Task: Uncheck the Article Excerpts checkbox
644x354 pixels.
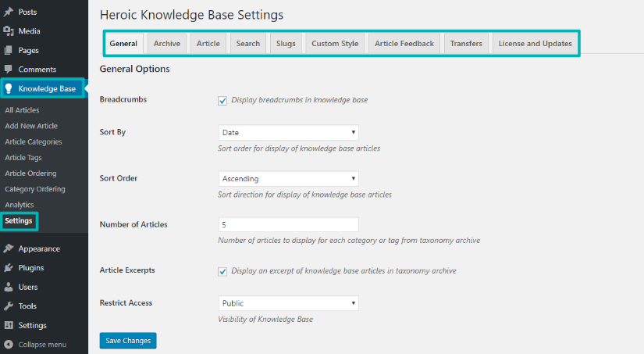Action: [x=223, y=271]
